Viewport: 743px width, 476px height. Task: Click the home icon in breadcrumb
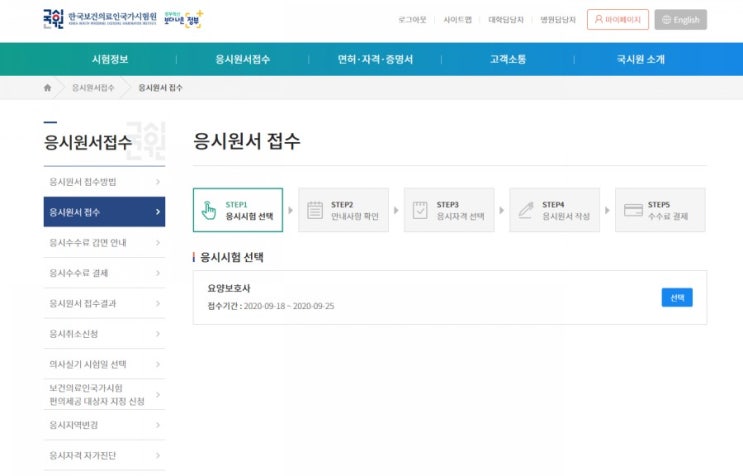pos(47,88)
